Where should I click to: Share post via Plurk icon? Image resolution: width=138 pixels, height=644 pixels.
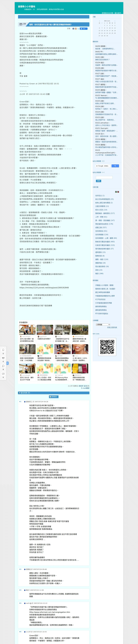(76, 29)
